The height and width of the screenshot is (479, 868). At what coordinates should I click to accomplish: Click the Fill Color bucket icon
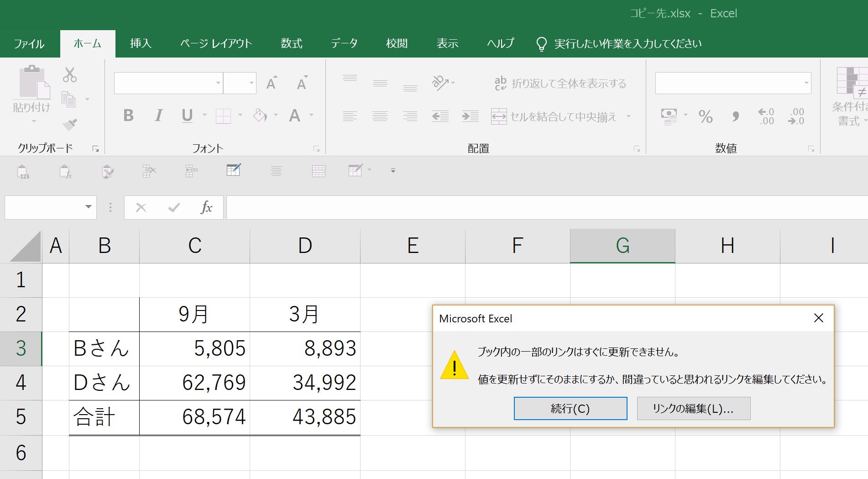coord(260,116)
